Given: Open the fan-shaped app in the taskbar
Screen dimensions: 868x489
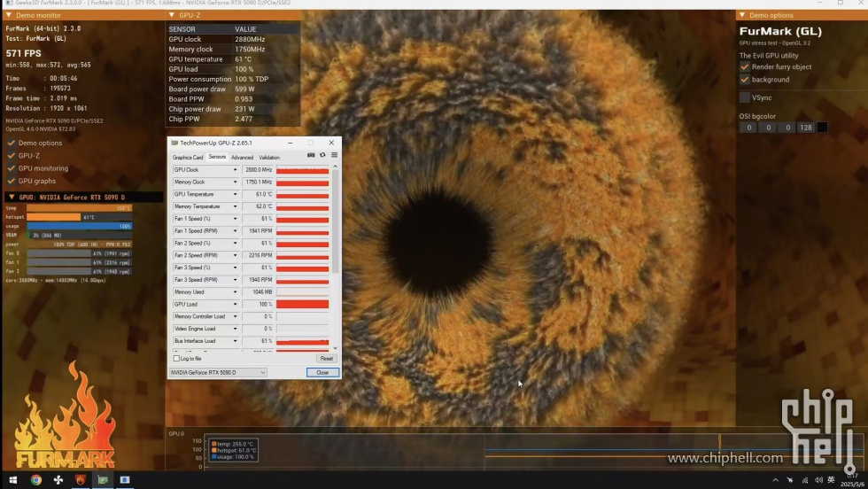Looking at the screenshot, I should click(58, 479).
